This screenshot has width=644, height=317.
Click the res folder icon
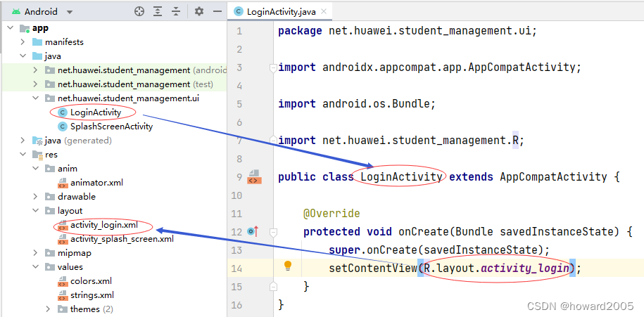tap(37, 155)
